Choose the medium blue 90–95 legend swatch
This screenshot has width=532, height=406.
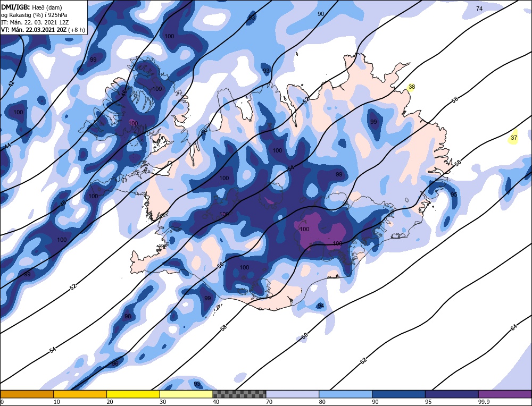tap(398, 394)
